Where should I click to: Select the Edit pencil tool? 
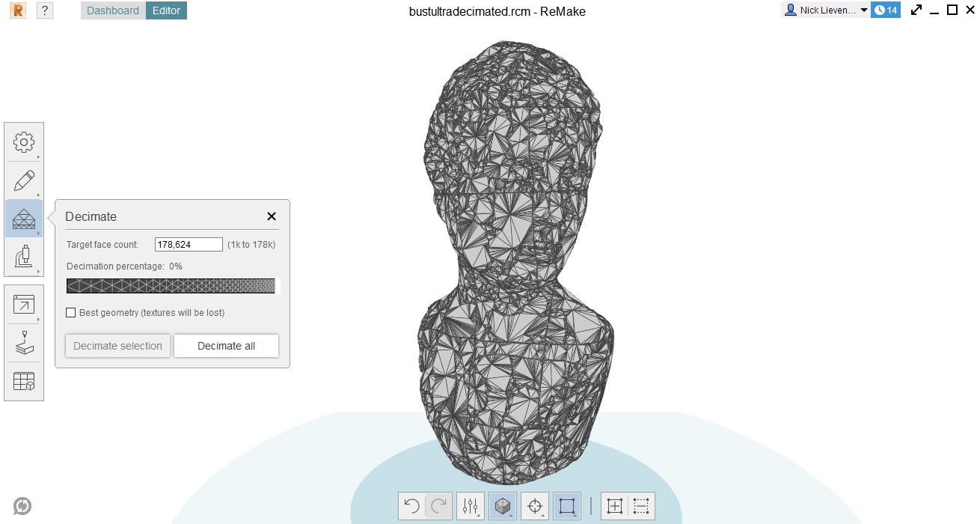coord(24,180)
